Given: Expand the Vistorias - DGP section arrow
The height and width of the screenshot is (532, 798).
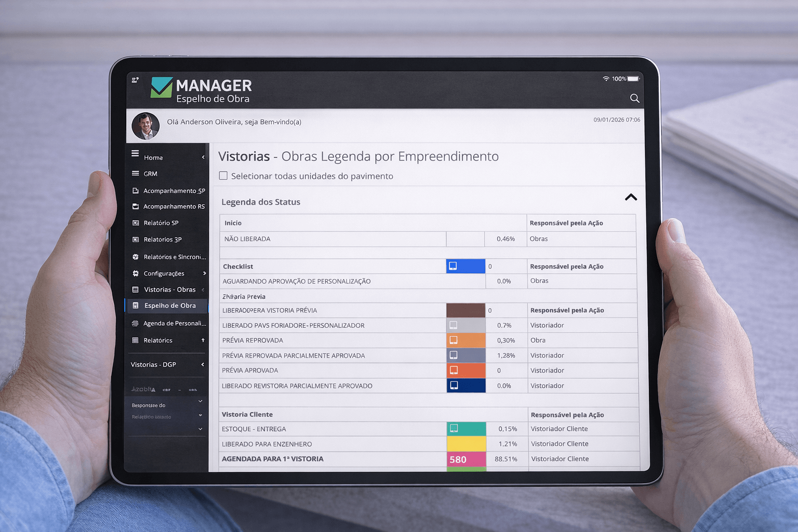Looking at the screenshot, I should point(203,365).
